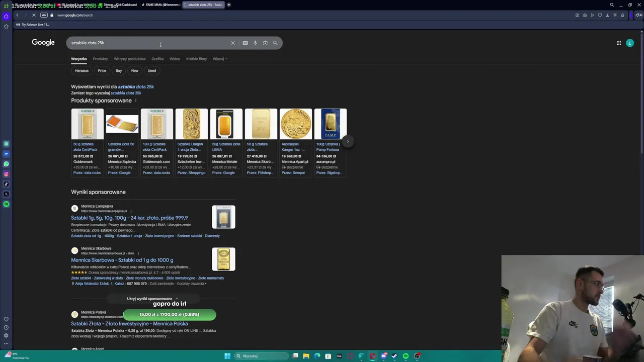Image resolution: width=644 pixels, height=362 pixels.
Task: Open the Opera tab search magnifier
Action: click(x=612, y=5)
